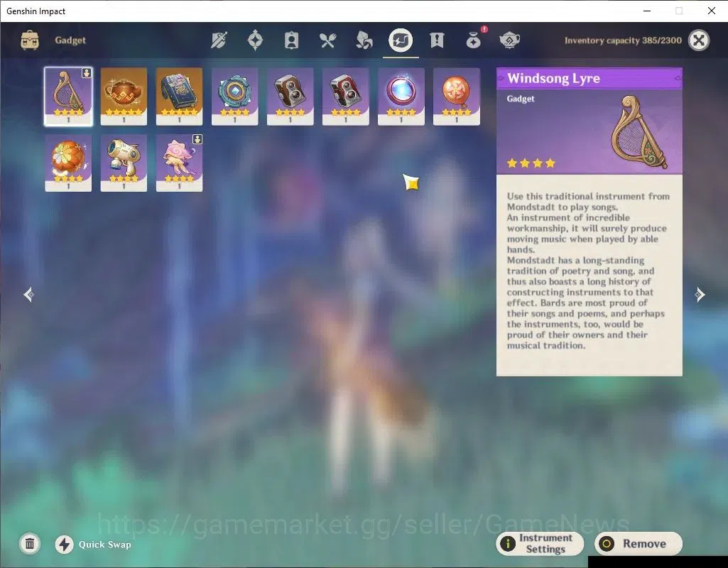Click the Gadget label in detail panel

(x=521, y=99)
